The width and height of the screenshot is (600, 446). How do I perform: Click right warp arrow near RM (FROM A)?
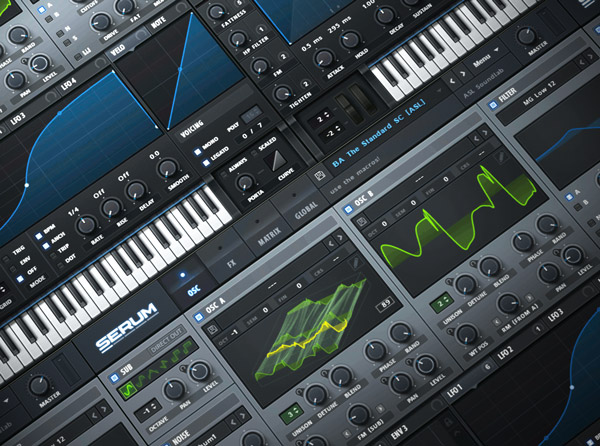[x=530, y=297]
